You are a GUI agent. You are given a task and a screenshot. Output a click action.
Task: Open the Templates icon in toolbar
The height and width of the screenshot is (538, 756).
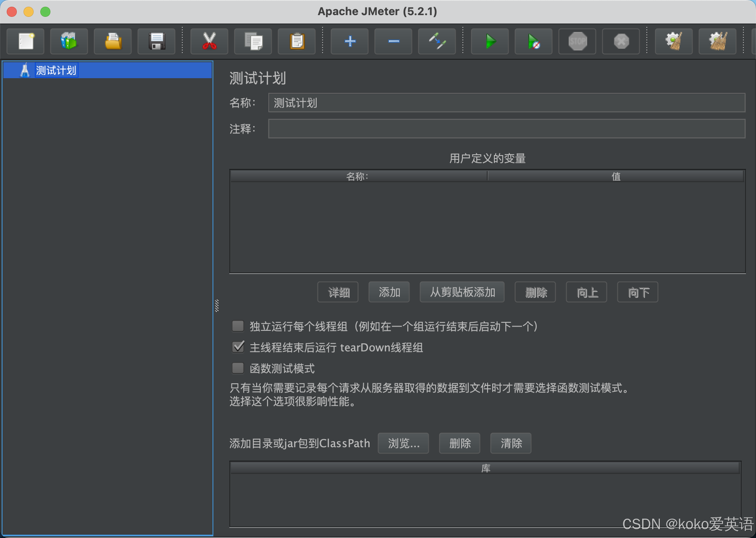coord(69,41)
